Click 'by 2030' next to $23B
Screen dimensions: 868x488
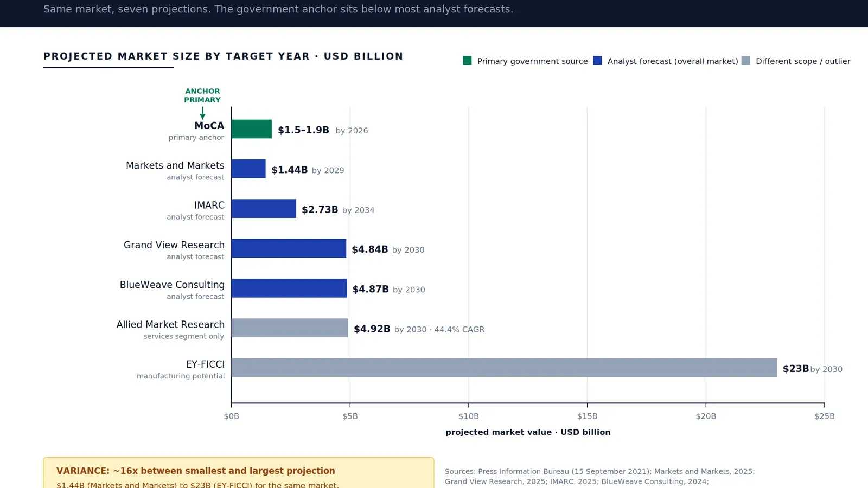click(x=827, y=370)
